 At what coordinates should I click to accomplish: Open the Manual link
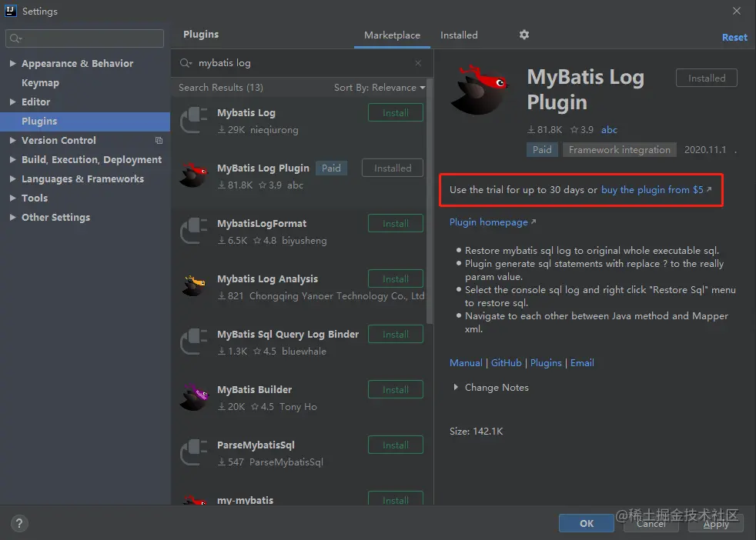[466, 363]
